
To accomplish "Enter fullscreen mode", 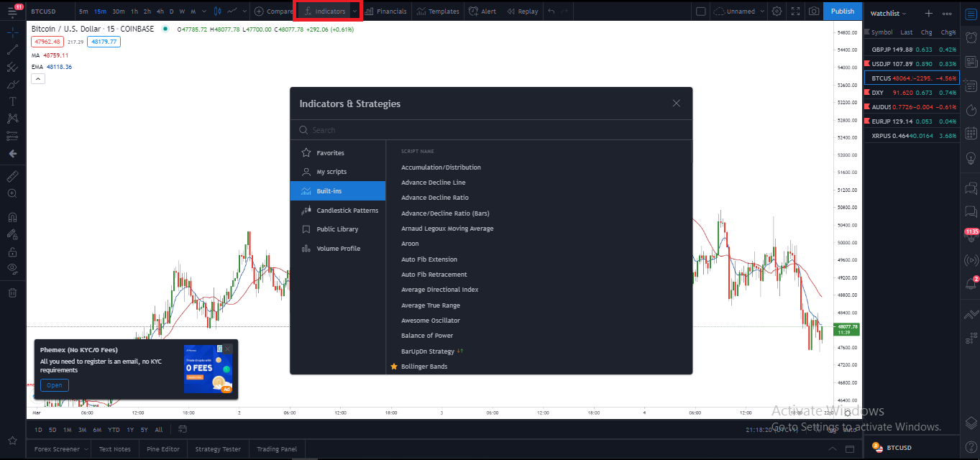I will [x=795, y=11].
